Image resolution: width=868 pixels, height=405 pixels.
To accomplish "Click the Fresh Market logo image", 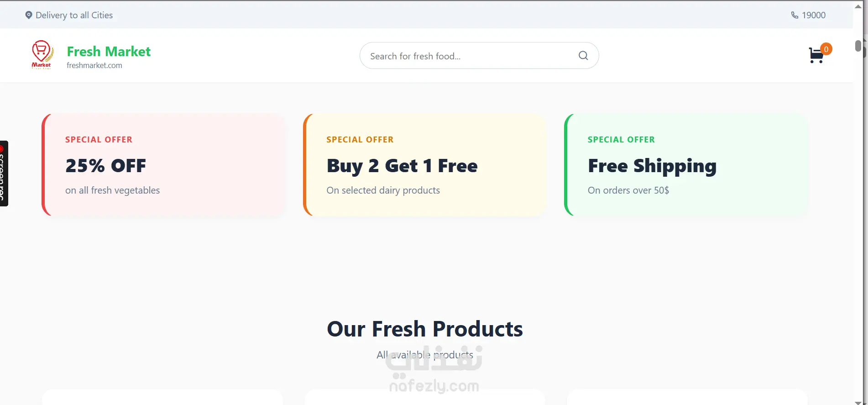I will [x=42, y=55].
